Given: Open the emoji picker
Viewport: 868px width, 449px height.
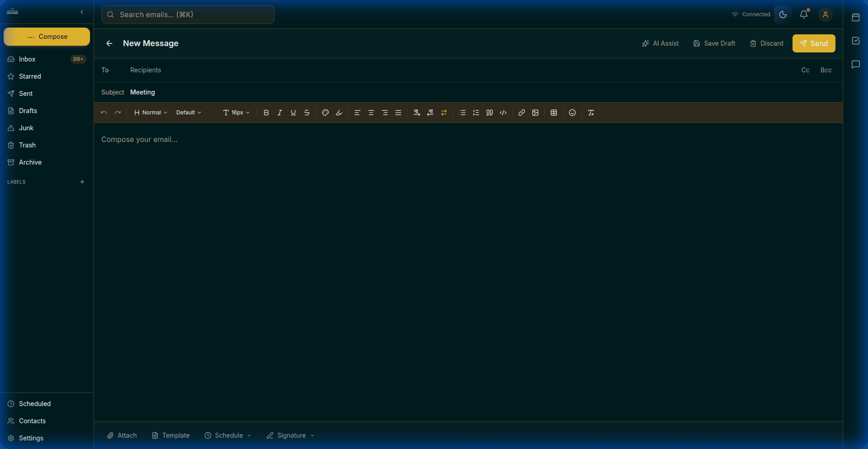Looking at the screenshot, I should pos(572,113).
